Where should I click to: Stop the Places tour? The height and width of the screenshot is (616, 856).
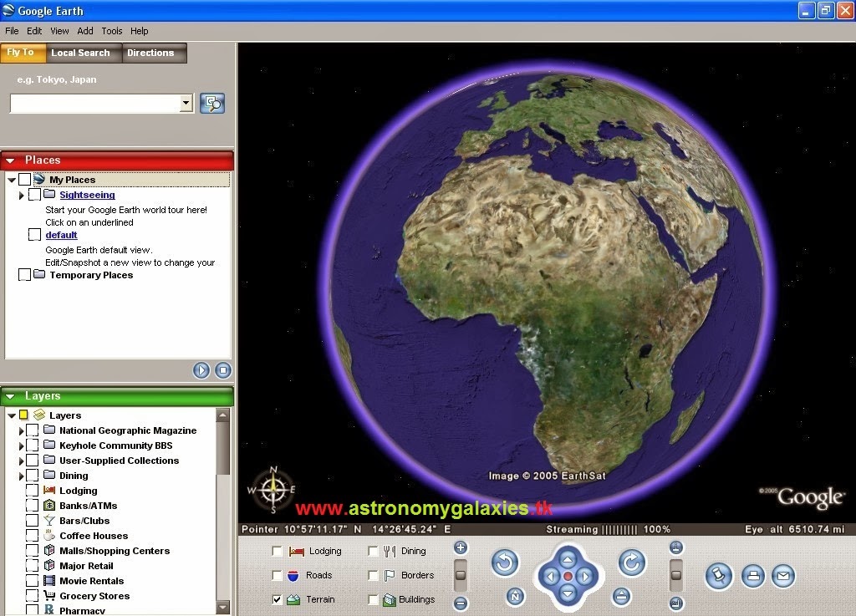(222, 370)
